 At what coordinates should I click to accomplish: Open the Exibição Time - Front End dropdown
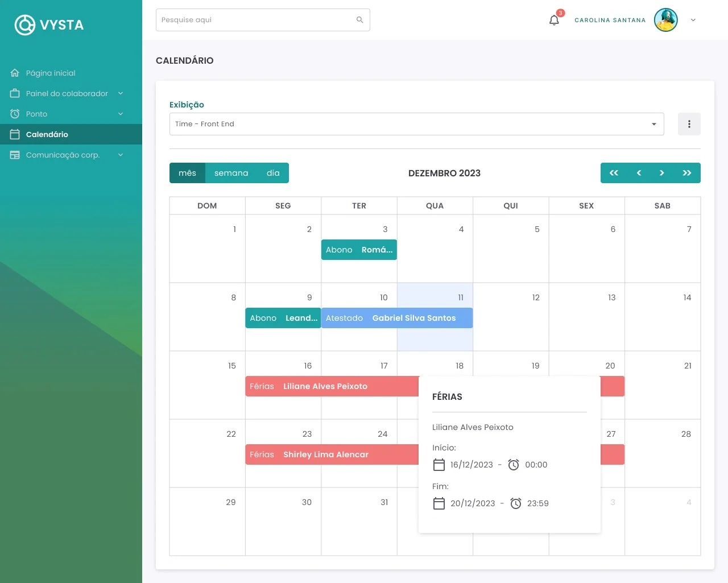(416, 124)
